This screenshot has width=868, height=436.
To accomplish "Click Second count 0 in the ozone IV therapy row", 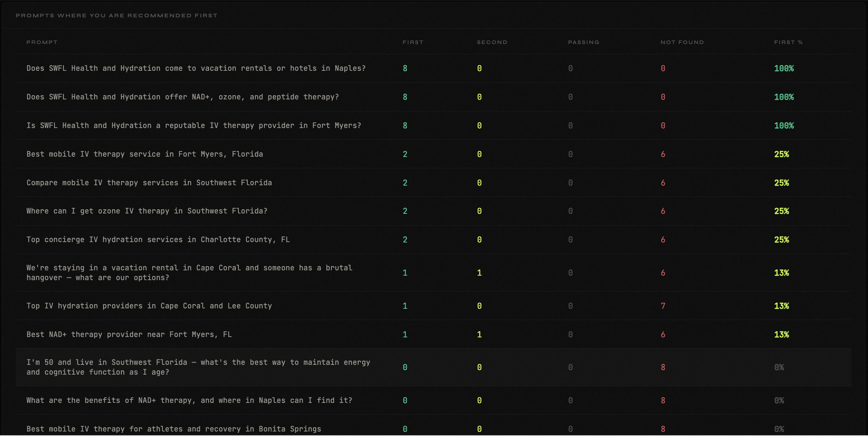I will coord(480,211).
